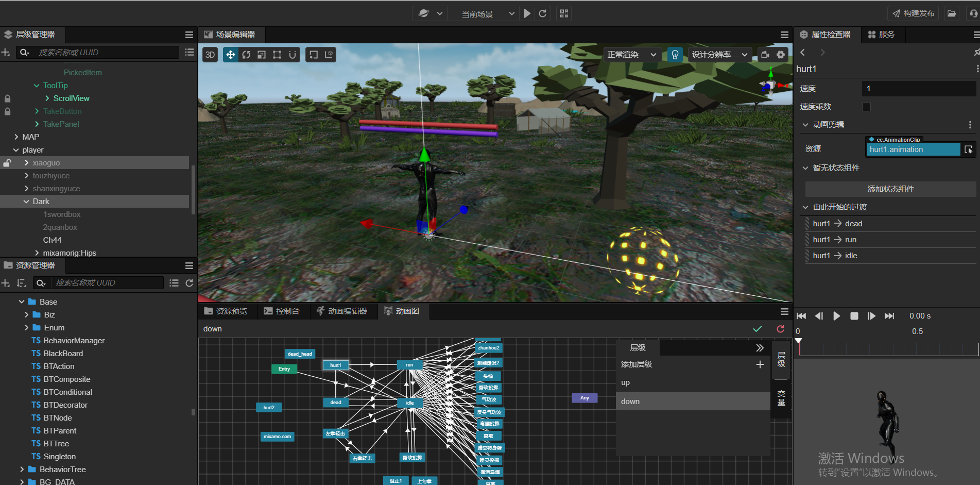Toggle pivot/center gizmo position button
The image size is (980, 485).
[x=314, y=55]
